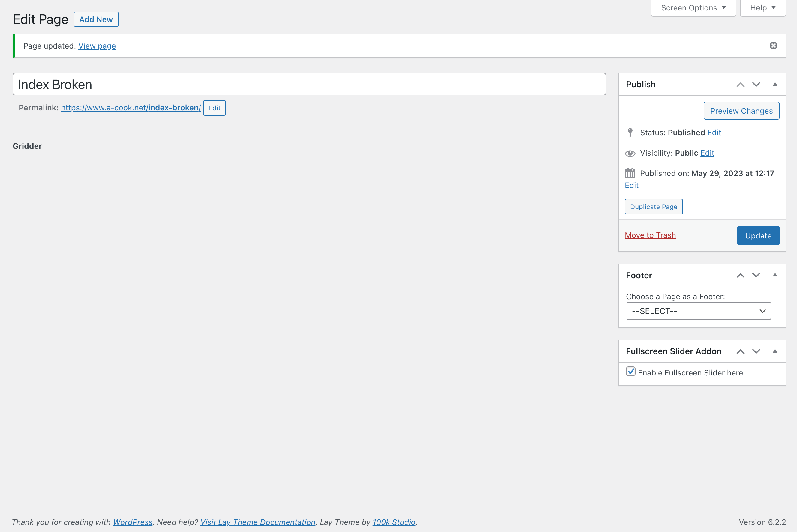Edit the permalink slug button

(214, 108)
